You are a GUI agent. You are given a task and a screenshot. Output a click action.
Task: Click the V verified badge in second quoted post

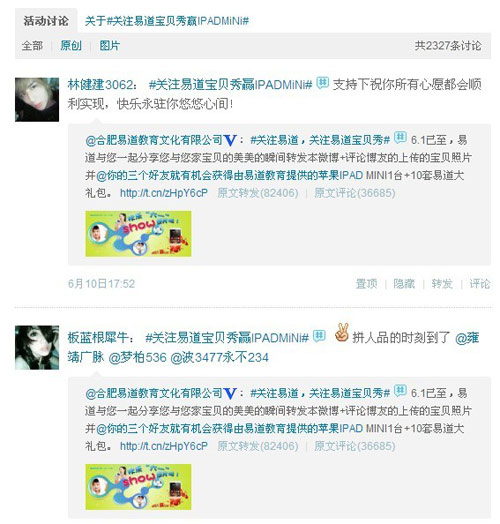[x=231, y=393]
